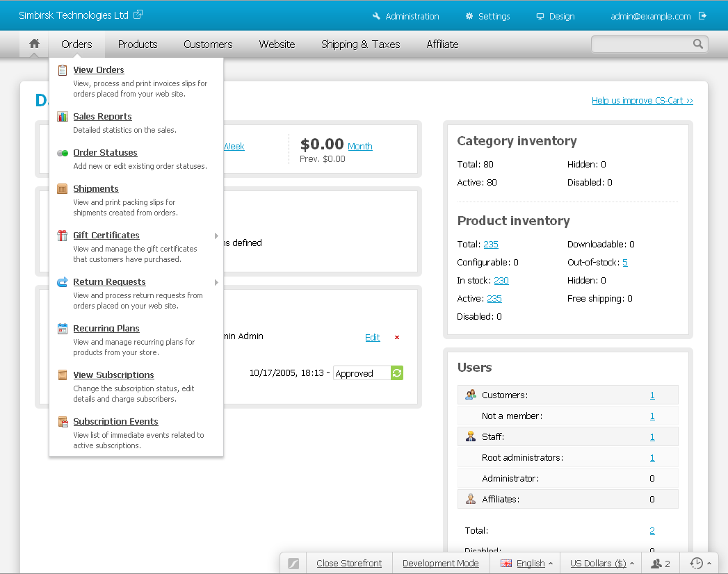Open the Approved status dropdown

(x=362, y=373)
